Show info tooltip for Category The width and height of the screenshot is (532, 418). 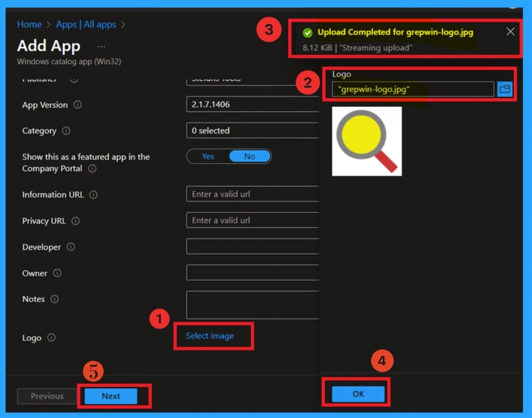point(66,131)
